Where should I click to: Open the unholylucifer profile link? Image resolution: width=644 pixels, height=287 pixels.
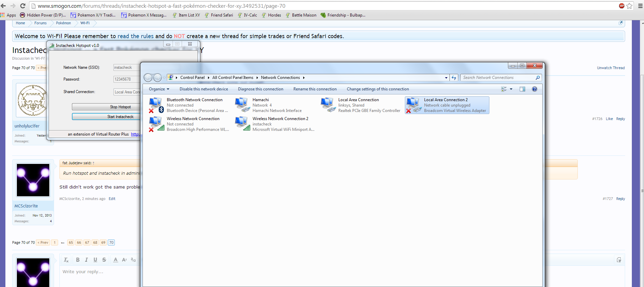pyautogui.click(x=27, y=126)
